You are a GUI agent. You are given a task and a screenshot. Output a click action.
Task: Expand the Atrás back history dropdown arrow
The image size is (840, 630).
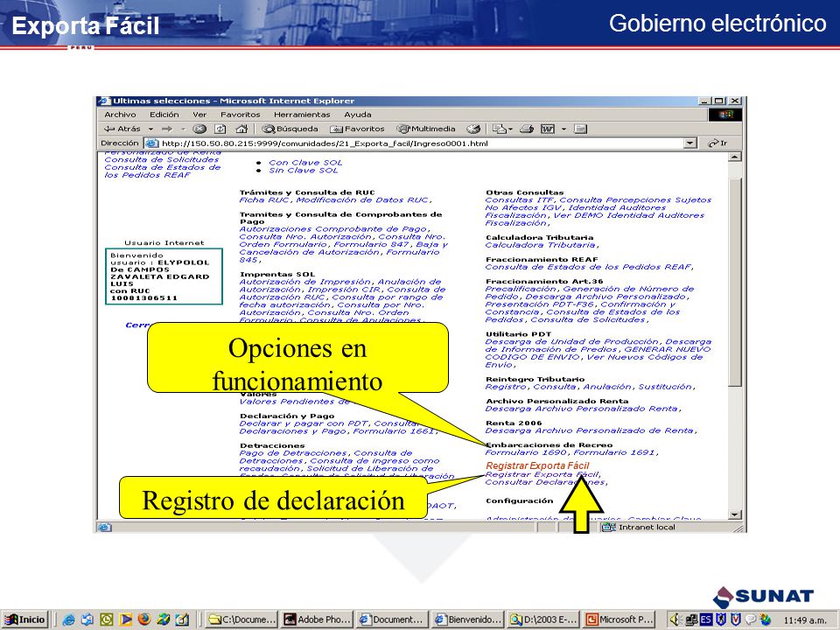click(x=150, y=129)
